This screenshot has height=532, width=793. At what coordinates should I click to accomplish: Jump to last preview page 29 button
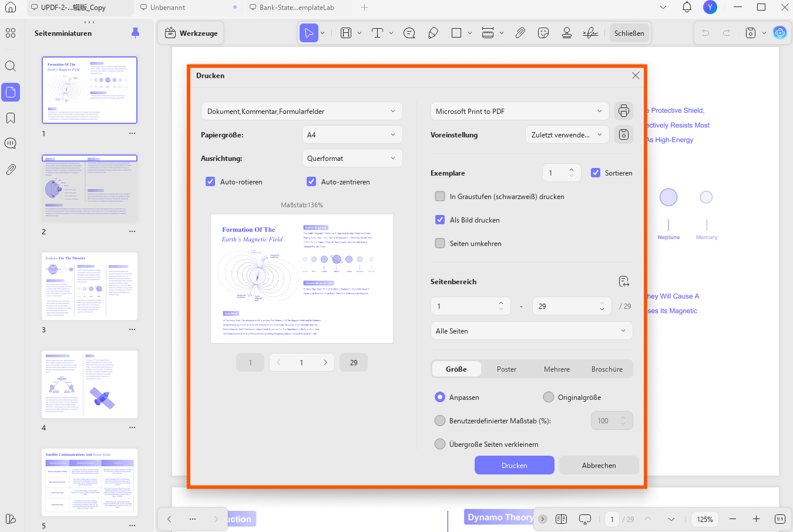click(x=354, y=362)
